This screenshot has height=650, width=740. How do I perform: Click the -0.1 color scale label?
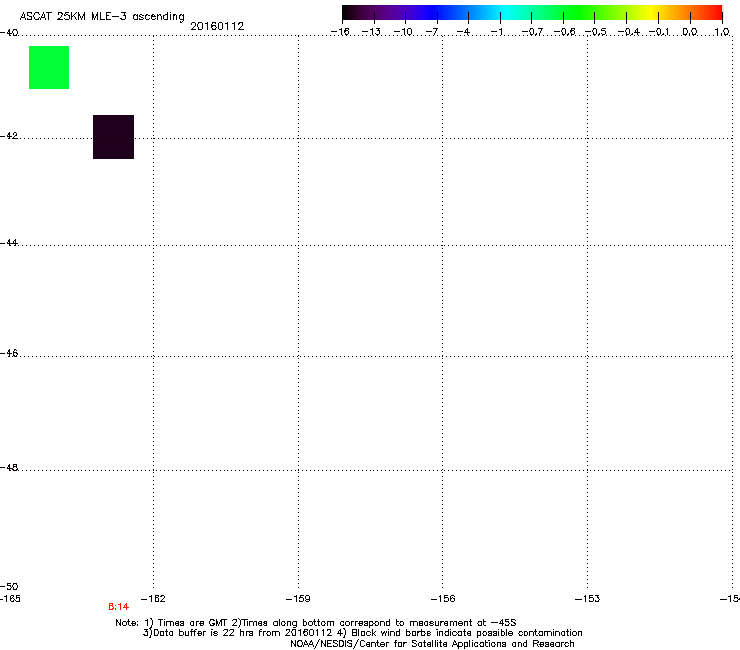[659, 32]
